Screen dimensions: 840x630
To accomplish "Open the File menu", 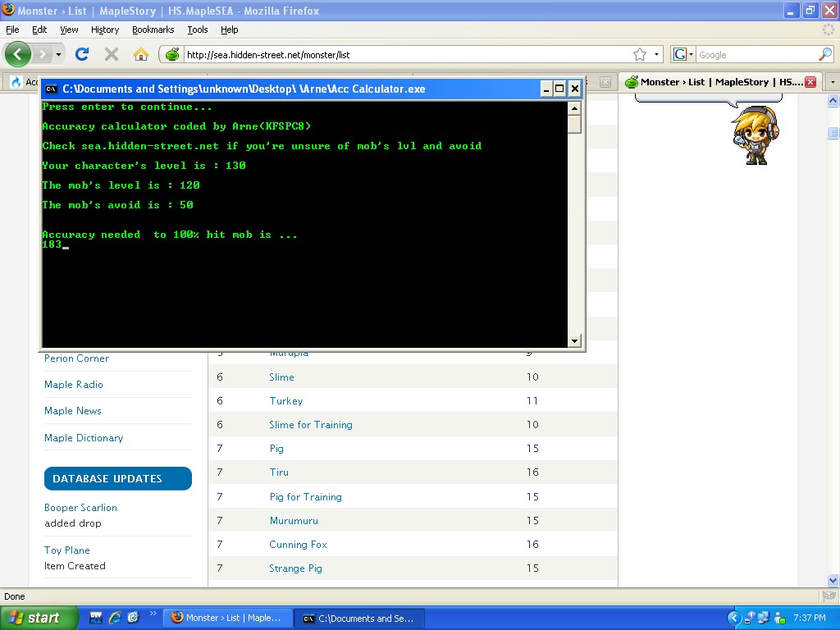I will (12, 30).
